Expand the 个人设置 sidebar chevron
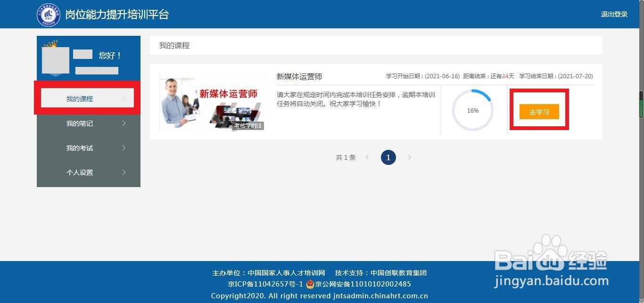This screenshot has height=303, width=644. [124, 172]
